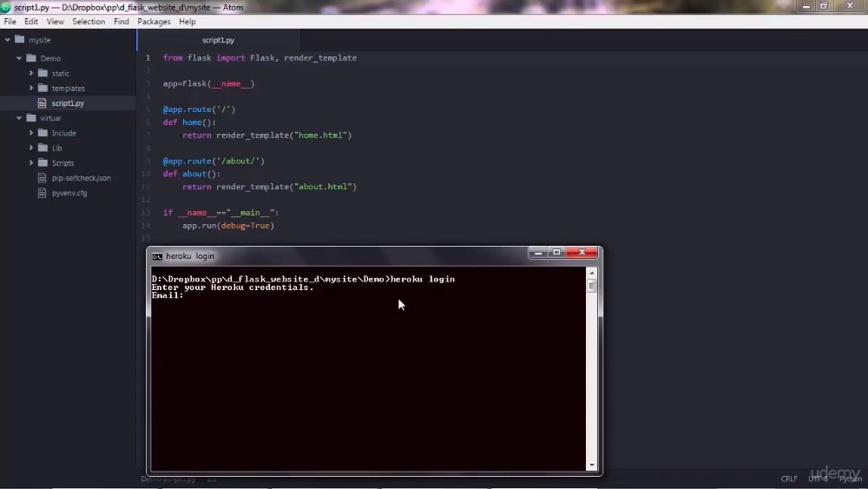
Task: Collapse the Demo folder chevron
Action: 19,58
